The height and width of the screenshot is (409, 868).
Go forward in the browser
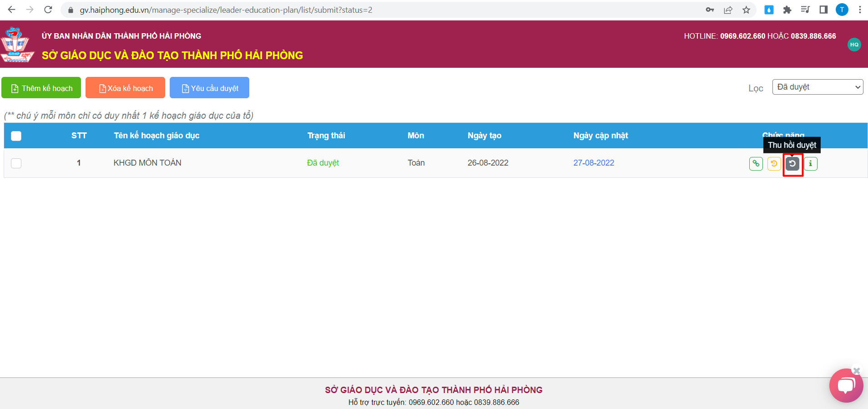point(30,10)
